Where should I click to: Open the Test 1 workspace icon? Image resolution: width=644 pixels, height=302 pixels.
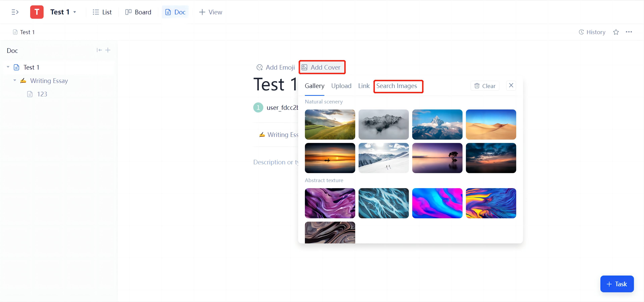tap(37, 12)
